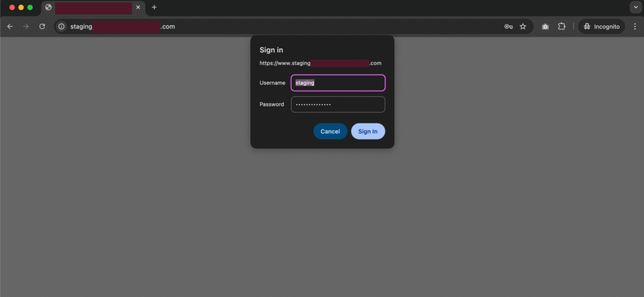The height and width of the screenshot is (297, 644).
Task: View site information icon in address bar
Action: 62,26
